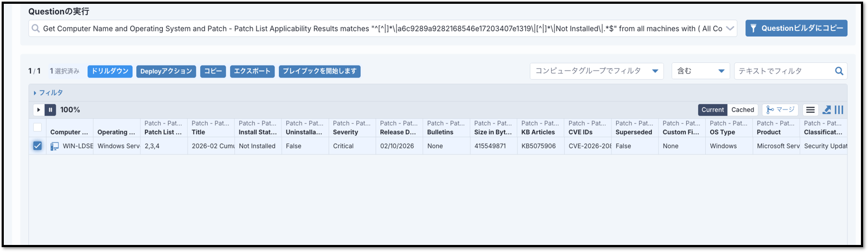The image size is (868, 252).
Task: Click the マージ merge button
Action: pyautogui.click(x=780, y=110)
